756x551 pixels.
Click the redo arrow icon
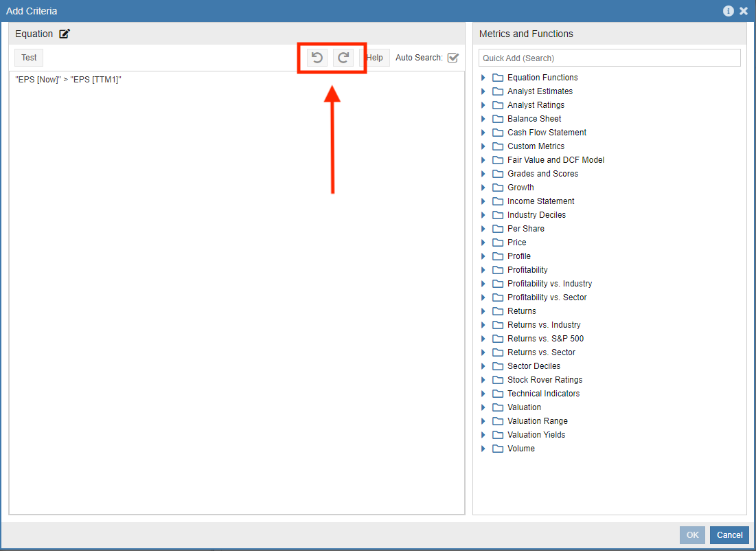click(343, 58)
